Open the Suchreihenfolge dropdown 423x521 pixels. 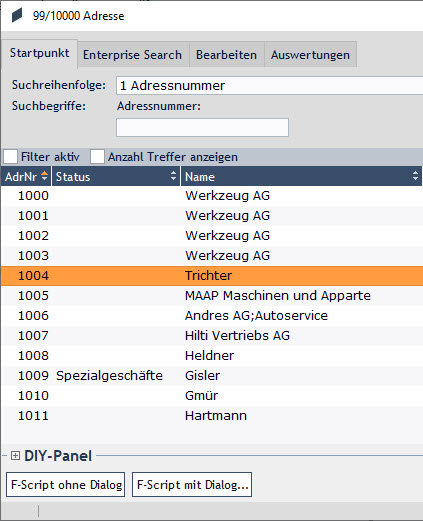269,86
